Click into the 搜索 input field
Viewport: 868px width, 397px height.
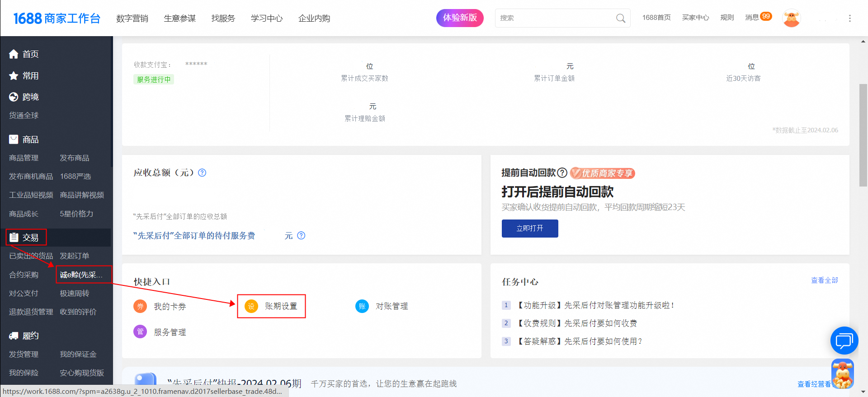[x=555, y=18]
